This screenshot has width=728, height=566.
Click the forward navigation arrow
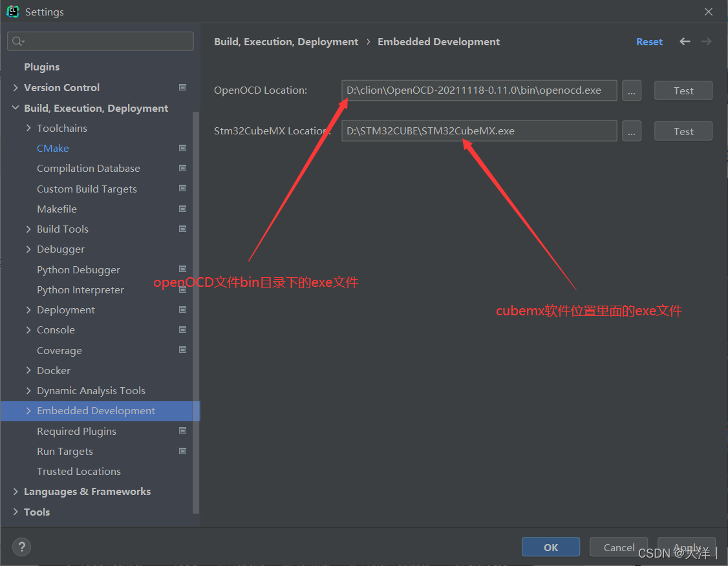coord(706,42)
